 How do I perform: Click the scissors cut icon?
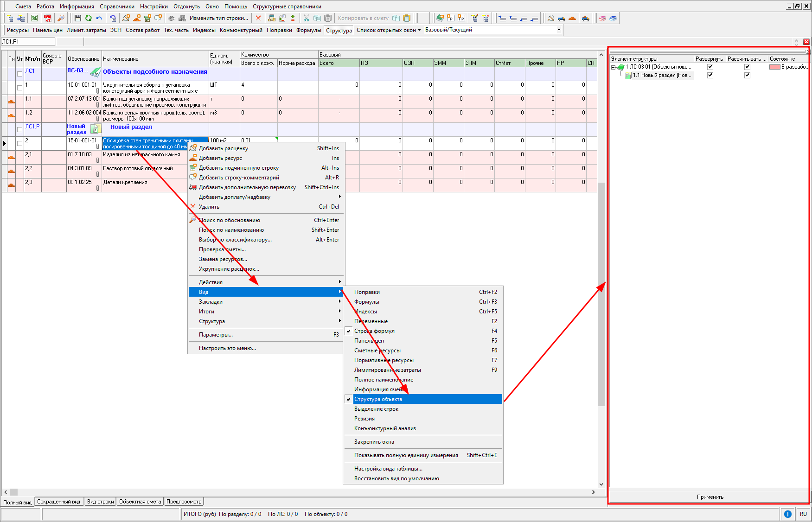pyautogui.click(x=306, y=18)
